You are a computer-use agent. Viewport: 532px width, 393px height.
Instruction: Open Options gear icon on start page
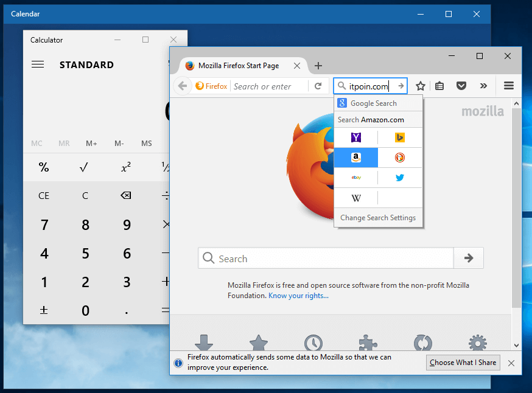point(477,343)
